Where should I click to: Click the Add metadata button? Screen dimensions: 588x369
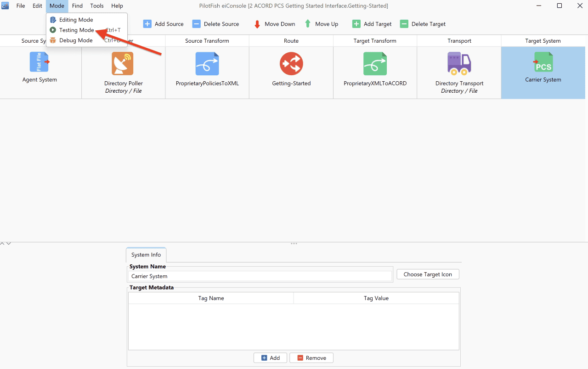[x=270, y=358]
